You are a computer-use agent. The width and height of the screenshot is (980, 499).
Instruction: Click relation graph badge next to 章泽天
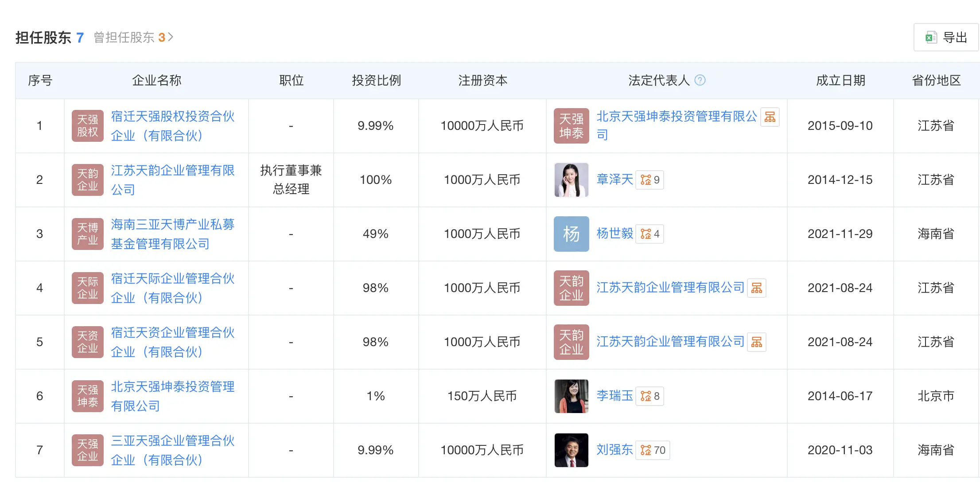649,180
